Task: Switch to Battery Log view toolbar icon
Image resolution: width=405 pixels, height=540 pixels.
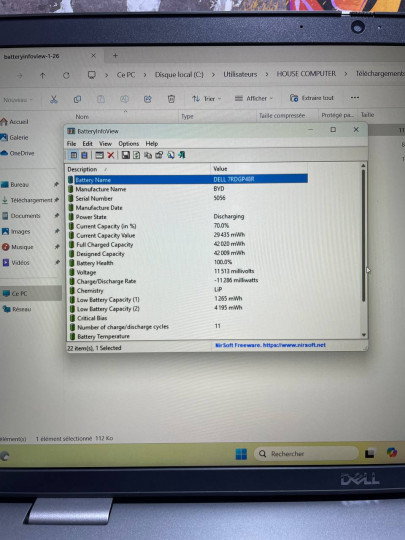Action: (x=84, y=155)
